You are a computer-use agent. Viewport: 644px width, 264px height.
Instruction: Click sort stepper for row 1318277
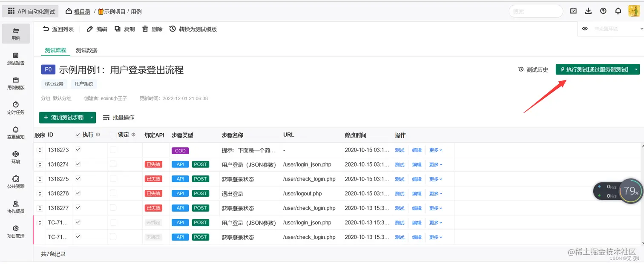(40, 208)
